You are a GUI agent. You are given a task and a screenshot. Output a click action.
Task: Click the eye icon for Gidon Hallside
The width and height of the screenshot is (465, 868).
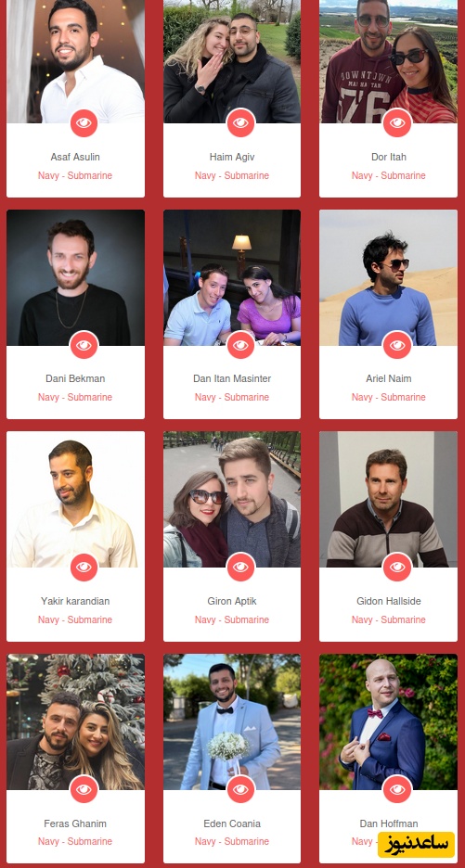point(397,568)
